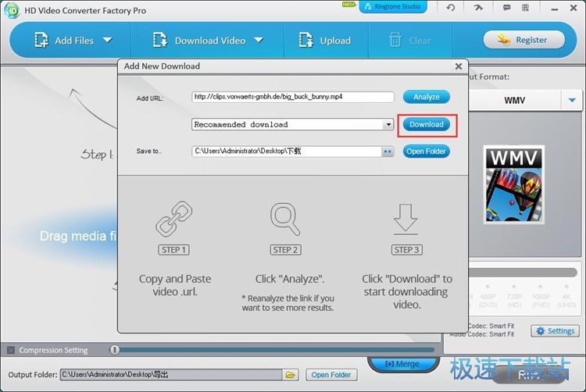Screen dimensions: 586x392
Task: Open the feedback chat bubble icon
Action: tap(507, 8)
